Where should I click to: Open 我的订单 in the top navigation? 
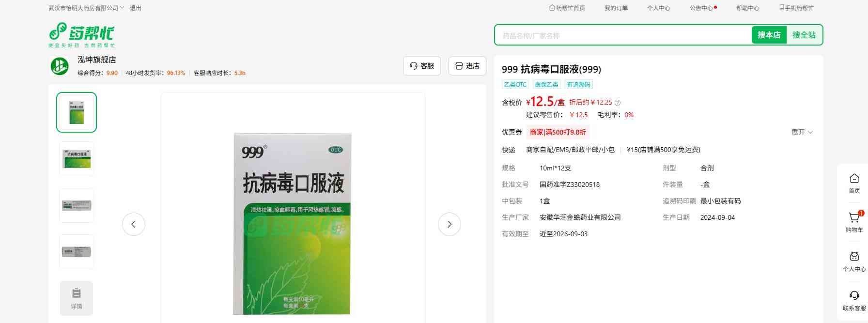616,8
